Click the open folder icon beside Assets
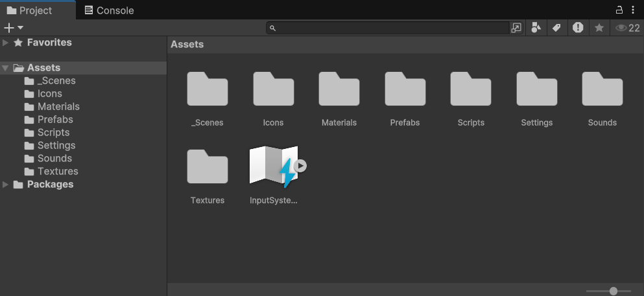This screenshot has width=644, height=296. point(18,68)
